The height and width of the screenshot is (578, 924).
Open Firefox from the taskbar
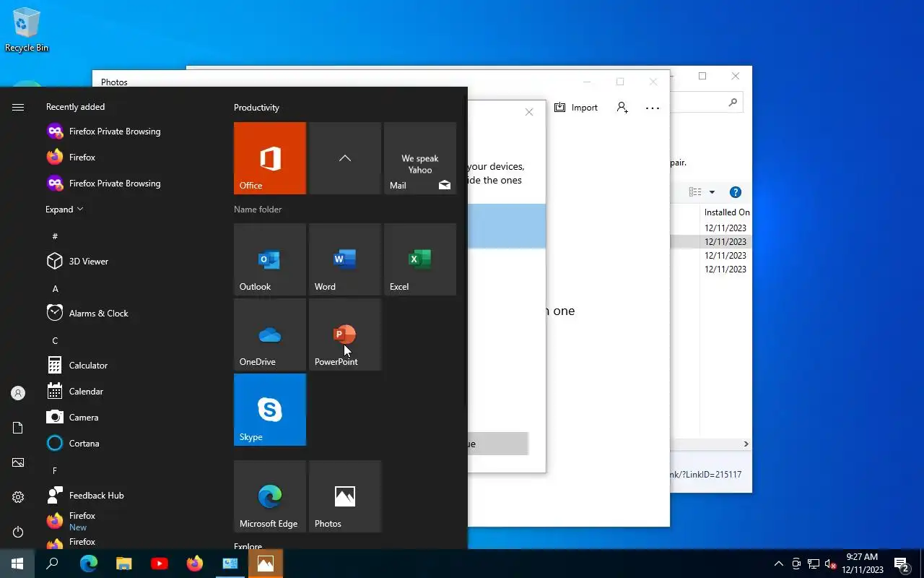point(195,564)
